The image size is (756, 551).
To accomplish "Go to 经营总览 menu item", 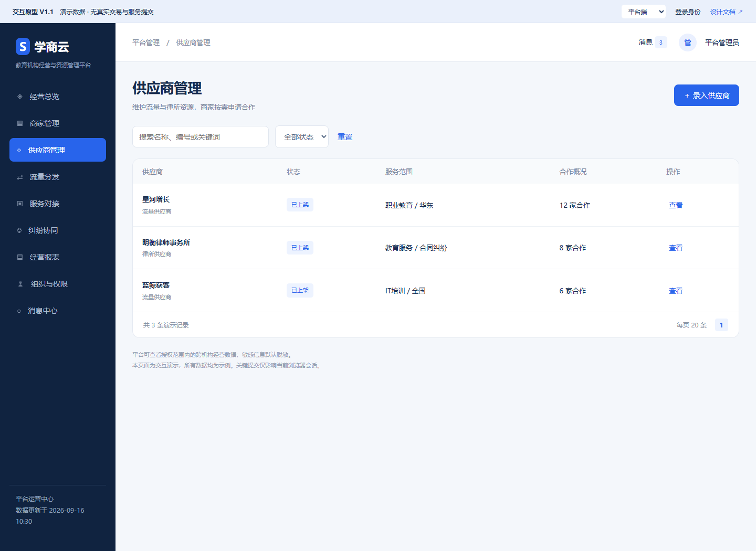I will pos(58,97).
